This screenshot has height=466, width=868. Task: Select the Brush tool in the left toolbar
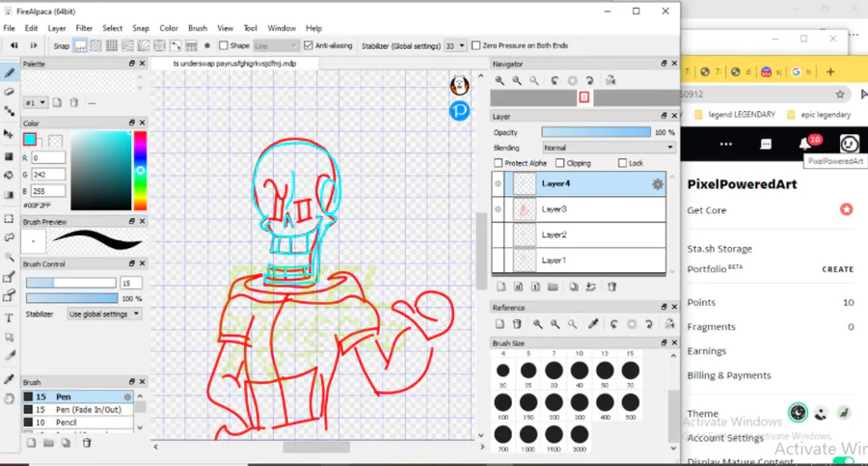10,72
